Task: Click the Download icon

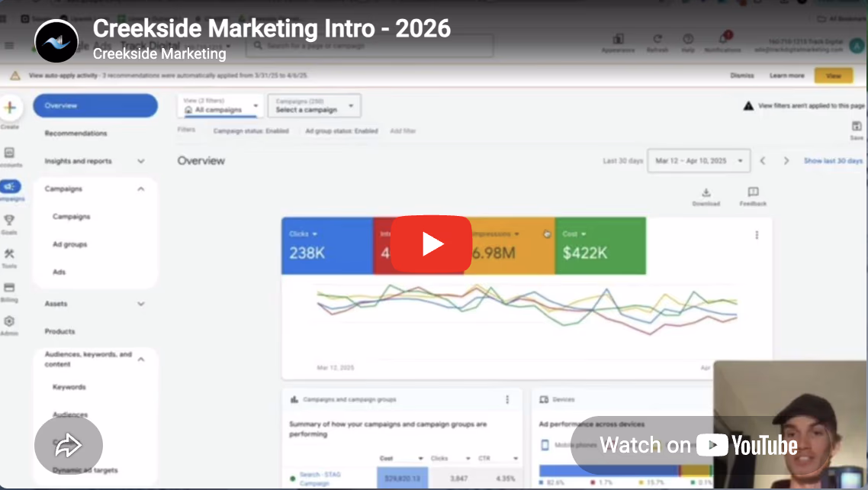Action: pos(706,192)
